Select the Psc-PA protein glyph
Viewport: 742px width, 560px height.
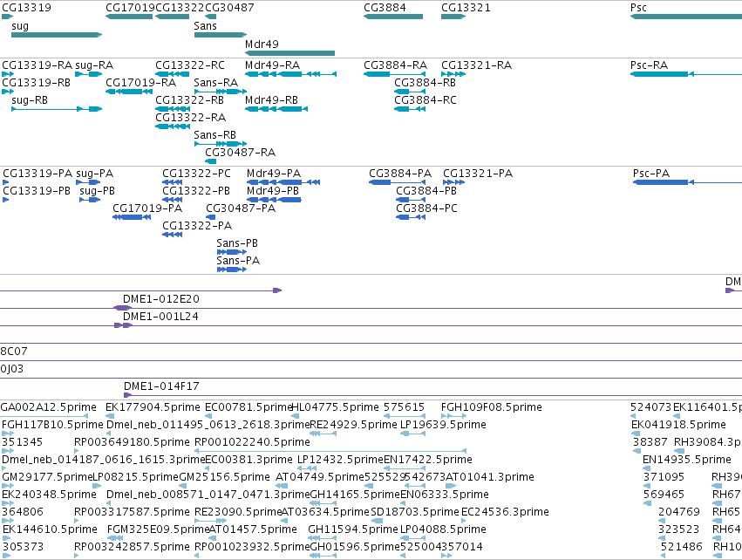pos(687,182)
